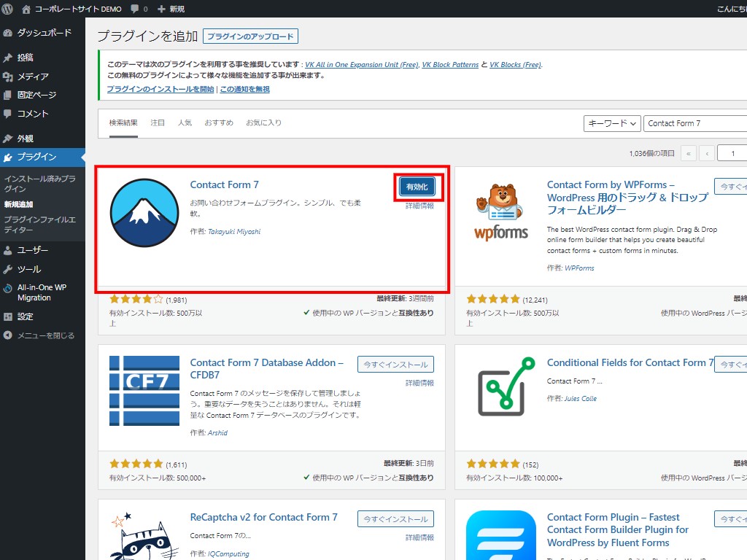Screen dimensions: 747x560
Task: Click プラグインのアップロード button
Action: [x=250, y=36]
